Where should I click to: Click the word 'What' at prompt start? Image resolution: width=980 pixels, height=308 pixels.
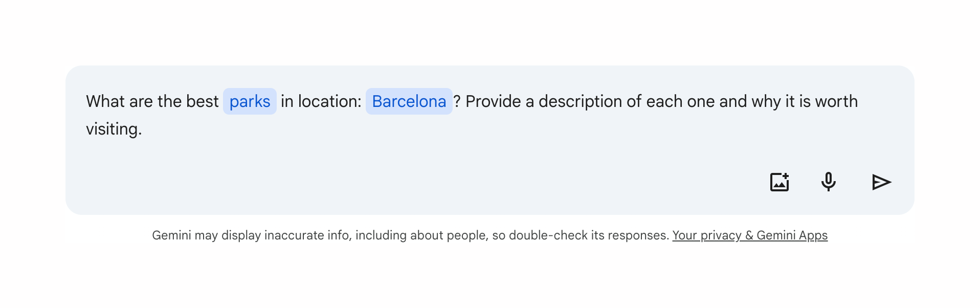pyautogui.click(x=105, y=101)
